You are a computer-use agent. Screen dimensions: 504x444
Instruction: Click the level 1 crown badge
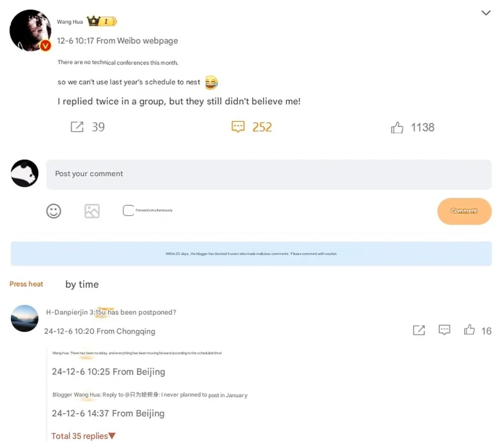coord(102,21)
